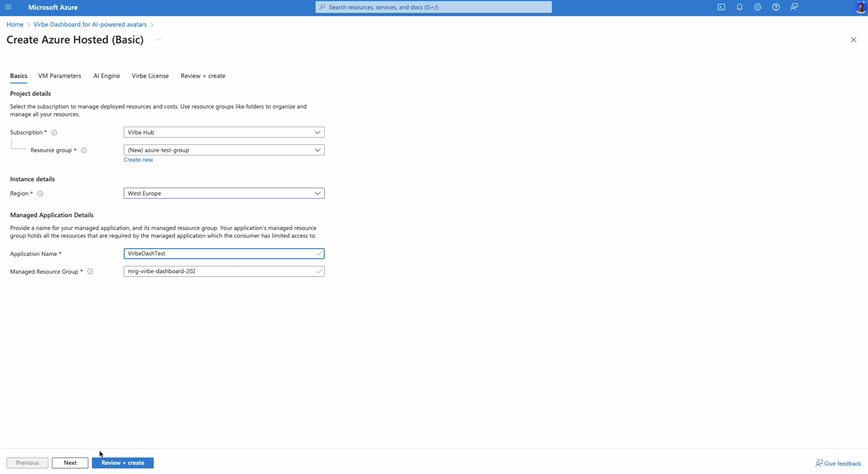The width and height of the screenshot is (868, 474).
Task: Open the Help question mark icon
Action: tap(776, 7)
